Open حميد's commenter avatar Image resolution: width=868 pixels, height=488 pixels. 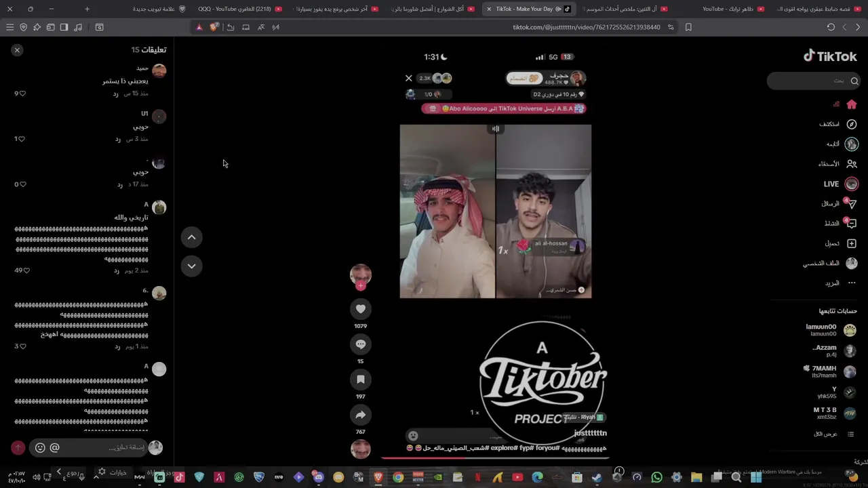click(x=159, y=70)
